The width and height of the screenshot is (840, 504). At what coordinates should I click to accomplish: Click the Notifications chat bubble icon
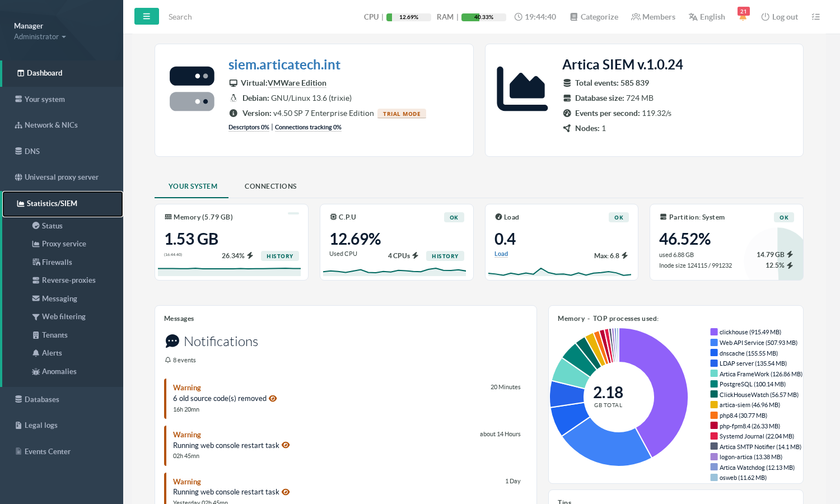pos(172,341)
